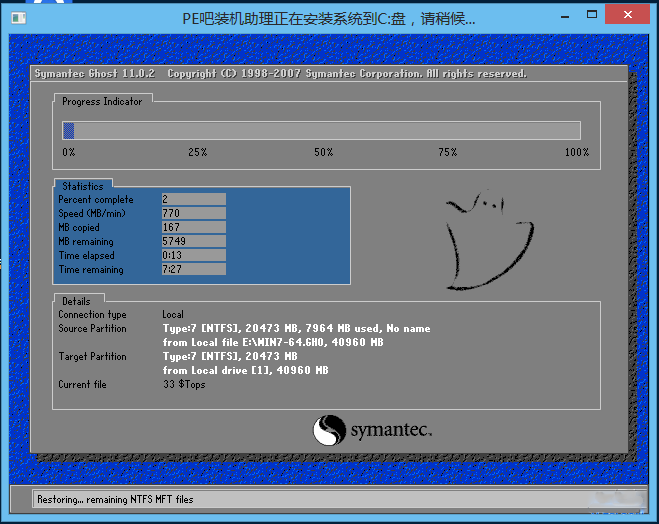Click the 'MB remaining' label
The height and width of the screenshot is (524, 659).
86,242
